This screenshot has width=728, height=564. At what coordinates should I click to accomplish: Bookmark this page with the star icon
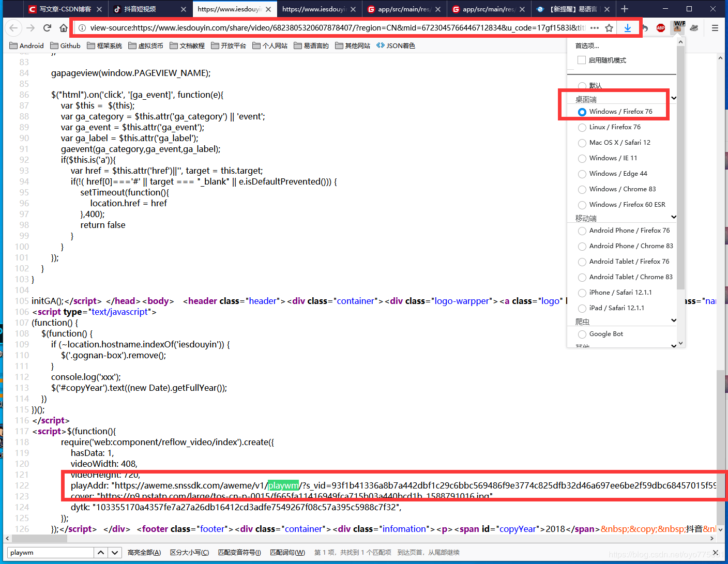[609, 28]
